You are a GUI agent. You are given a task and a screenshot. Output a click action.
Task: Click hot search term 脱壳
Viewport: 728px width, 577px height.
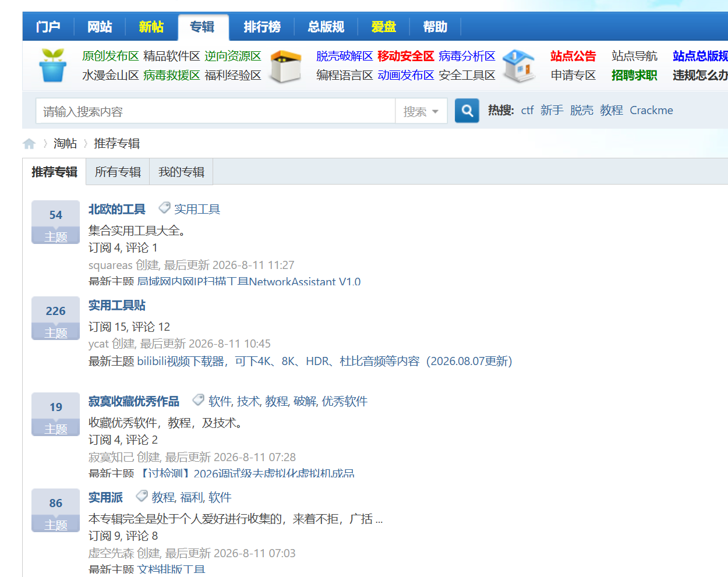click(582, 110)
